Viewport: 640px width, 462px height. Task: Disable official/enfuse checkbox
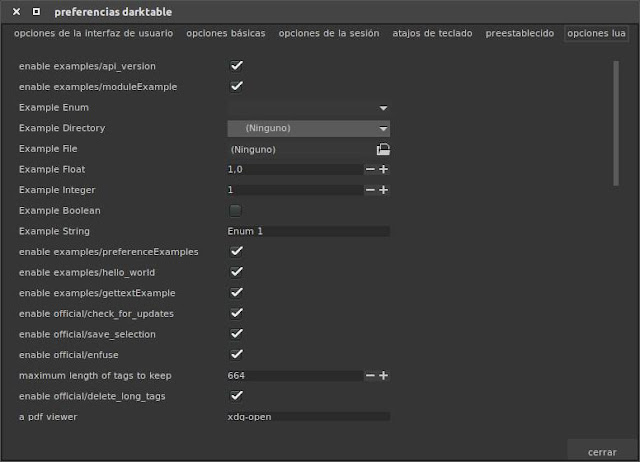pyautogui.click(x=236, y=354)
